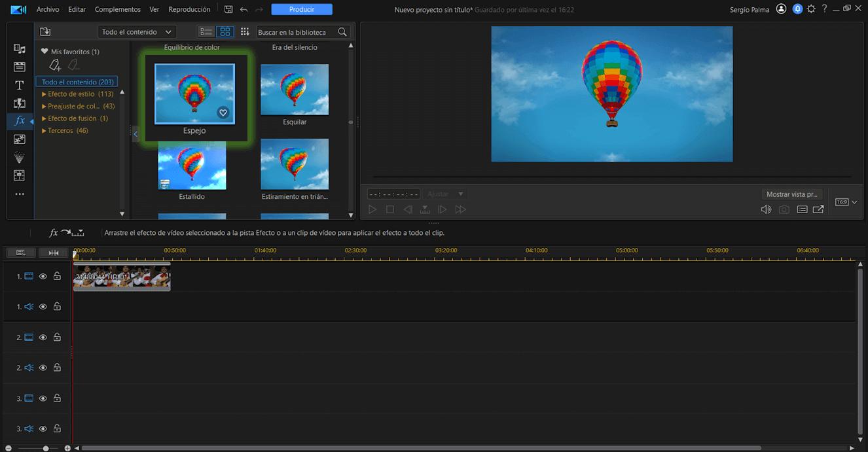Viewport: 868px width, 452px height.
Task: Click the preview volume speaker icon
Action: [x=766, y=210]
